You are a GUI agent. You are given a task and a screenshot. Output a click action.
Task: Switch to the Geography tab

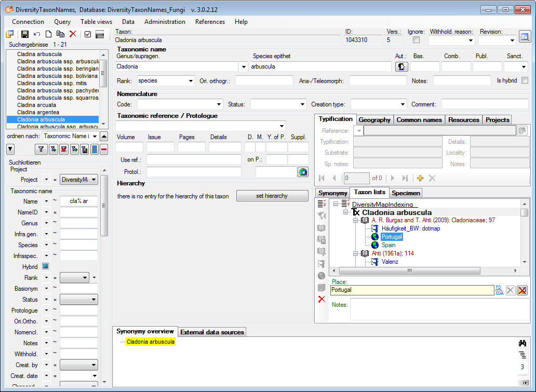(x=374, y=120)
